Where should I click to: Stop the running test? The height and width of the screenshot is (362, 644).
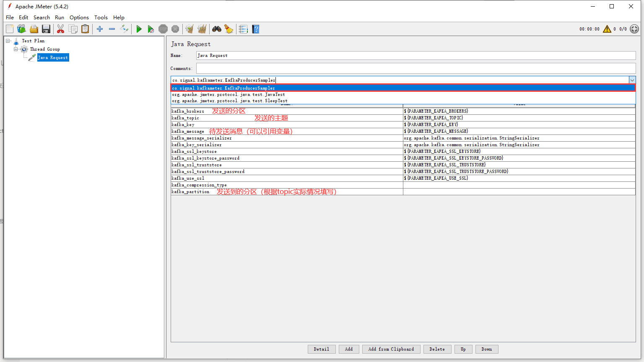163,29
